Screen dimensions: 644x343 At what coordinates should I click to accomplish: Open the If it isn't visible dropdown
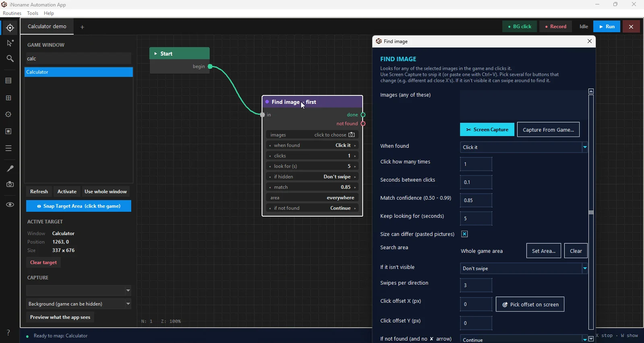[524, 269]
